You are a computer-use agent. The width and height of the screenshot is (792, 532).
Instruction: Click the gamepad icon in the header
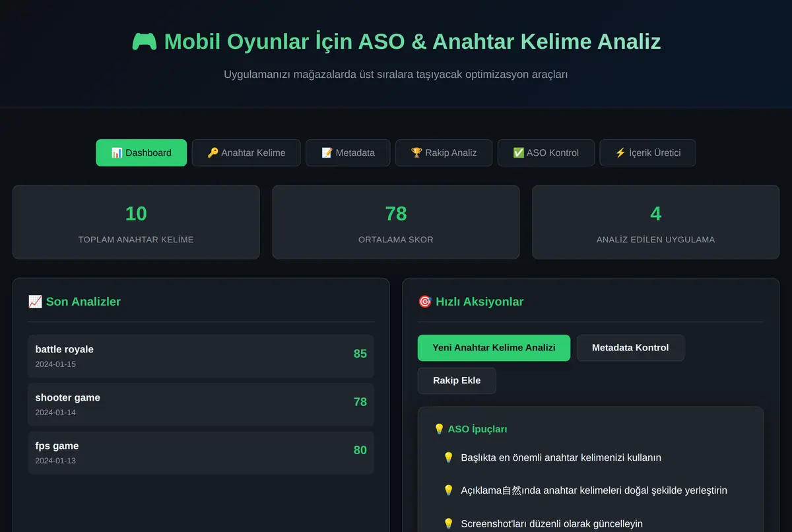145,42
